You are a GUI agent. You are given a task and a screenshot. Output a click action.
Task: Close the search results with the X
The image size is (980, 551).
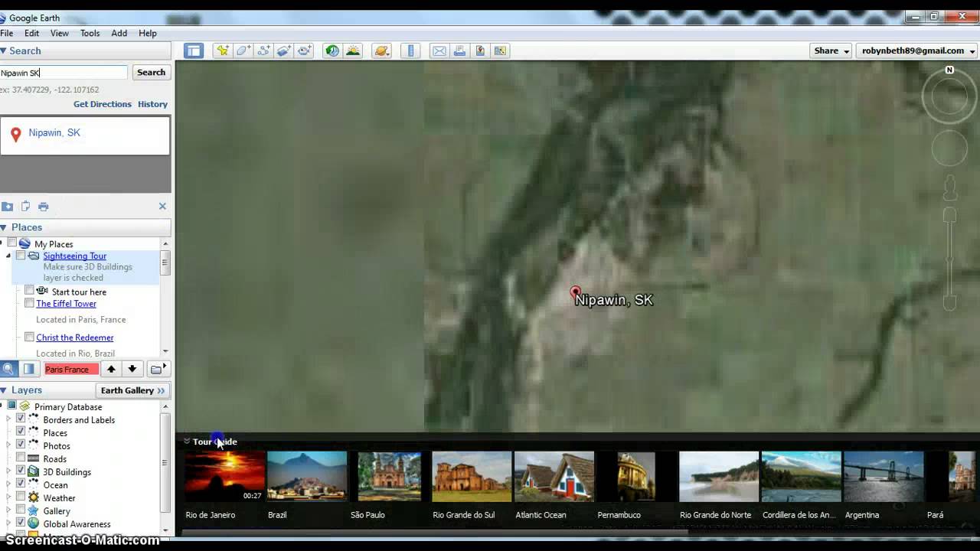pos(162,206)
